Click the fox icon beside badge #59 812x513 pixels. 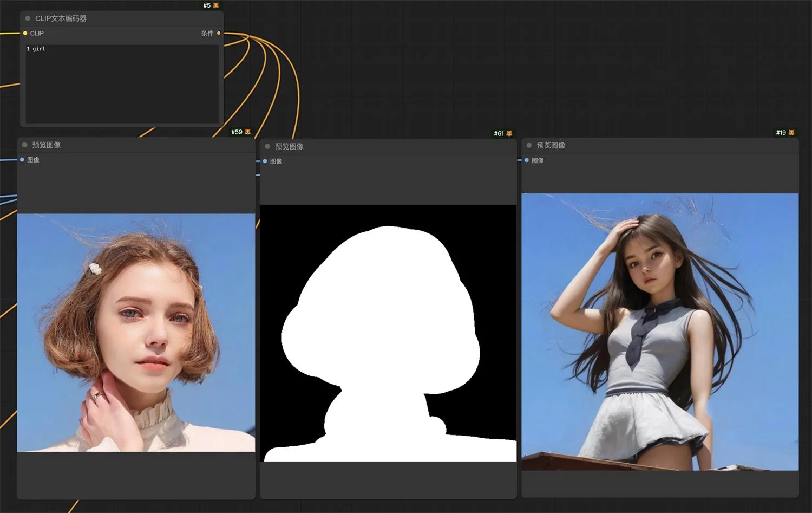pyautogui.click(x=248, y=132)
